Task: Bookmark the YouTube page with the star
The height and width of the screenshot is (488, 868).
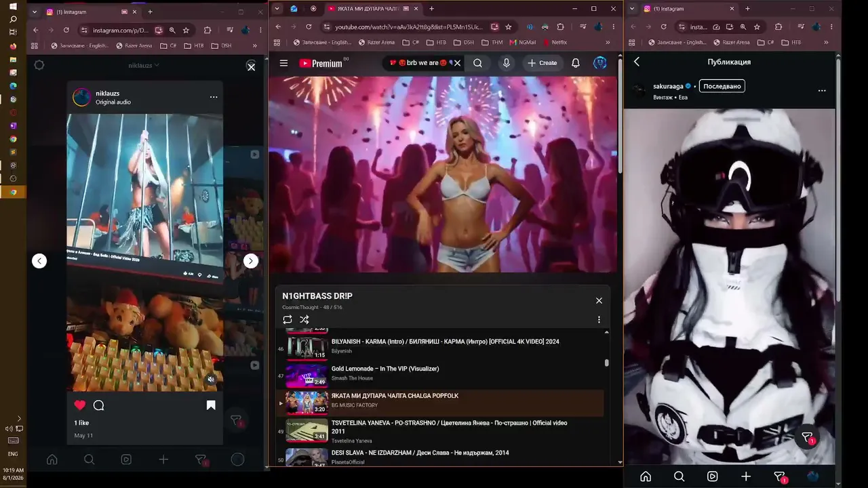Action: [x=509, y=26]
